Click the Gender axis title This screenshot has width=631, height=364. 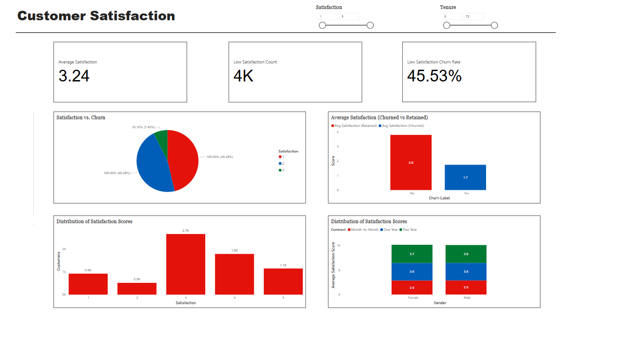tap(440, 303)
